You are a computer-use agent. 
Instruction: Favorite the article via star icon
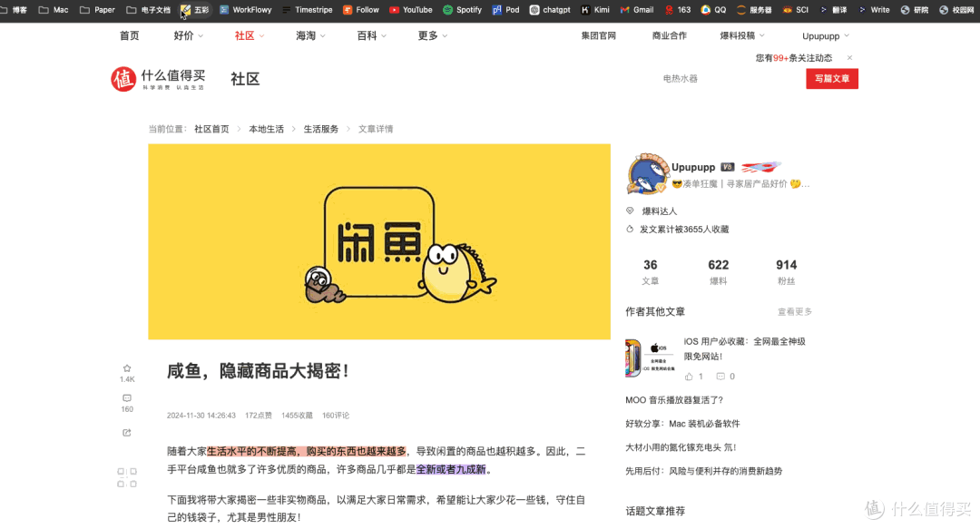(x=127, y=368)
